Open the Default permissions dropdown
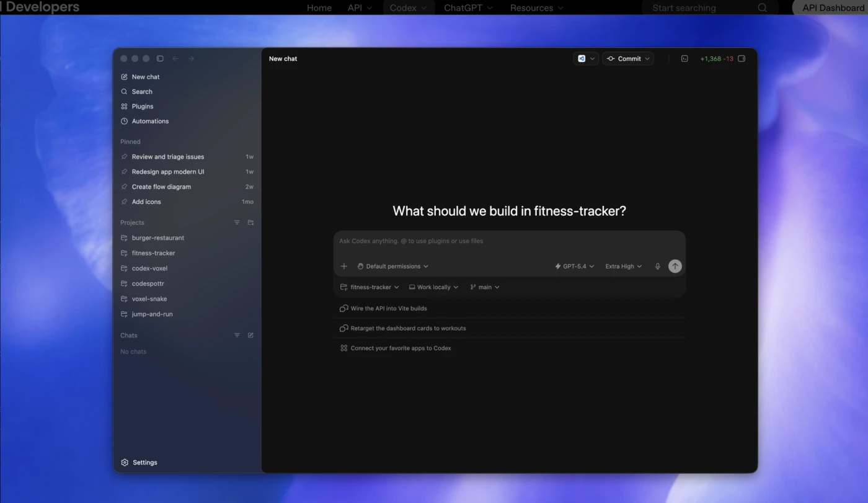The height and width of the screenshot is (503, 868). 392,267
